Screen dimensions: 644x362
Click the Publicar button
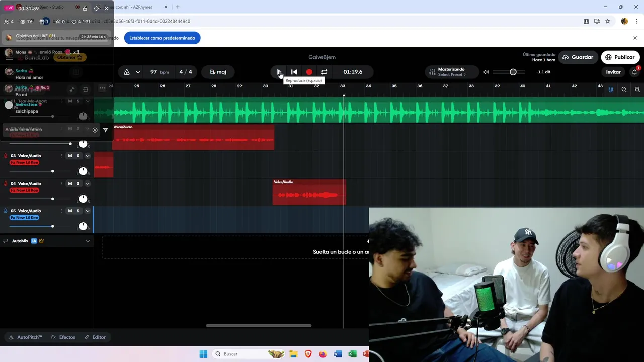click(x=620, y=57)
